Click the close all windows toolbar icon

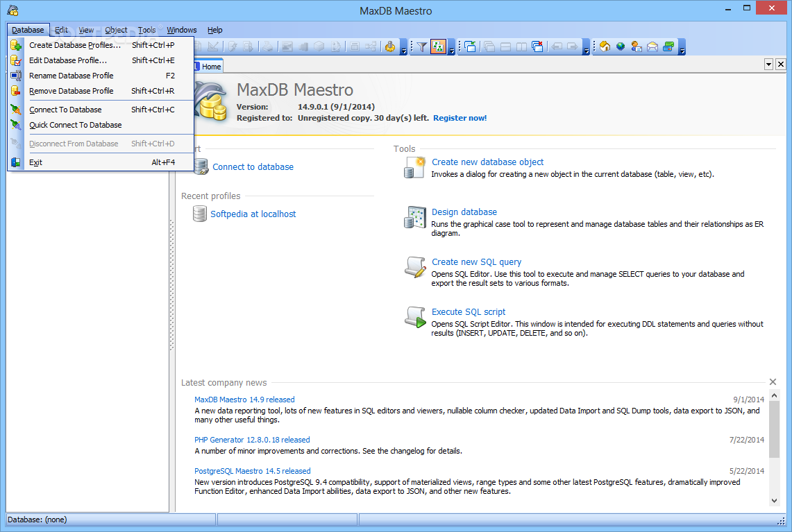tap(538, 47)
